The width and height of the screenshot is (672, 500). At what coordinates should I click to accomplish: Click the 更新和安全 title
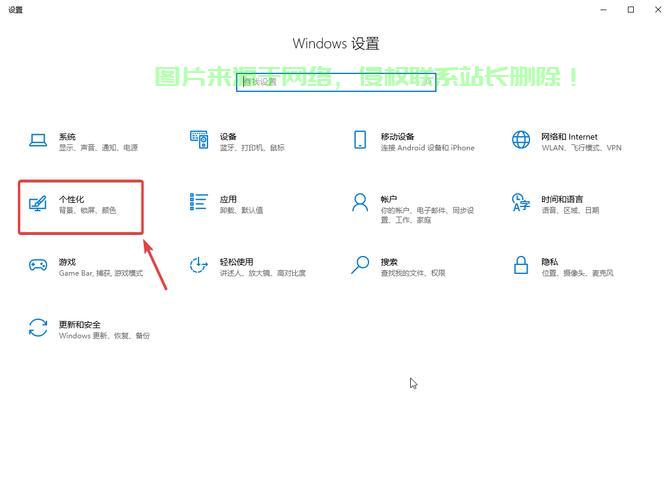pos(80,324)
